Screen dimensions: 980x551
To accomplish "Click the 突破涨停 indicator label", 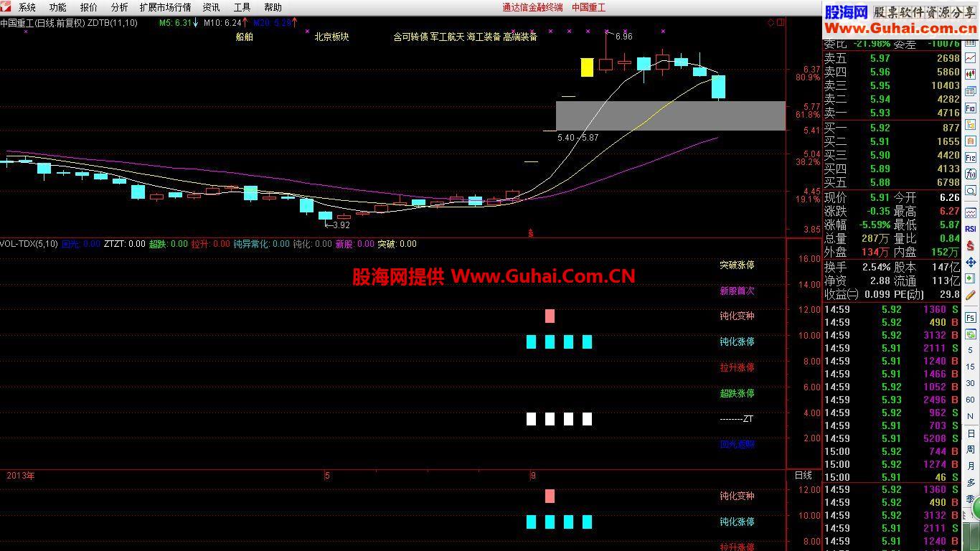I will pos(737,265).
